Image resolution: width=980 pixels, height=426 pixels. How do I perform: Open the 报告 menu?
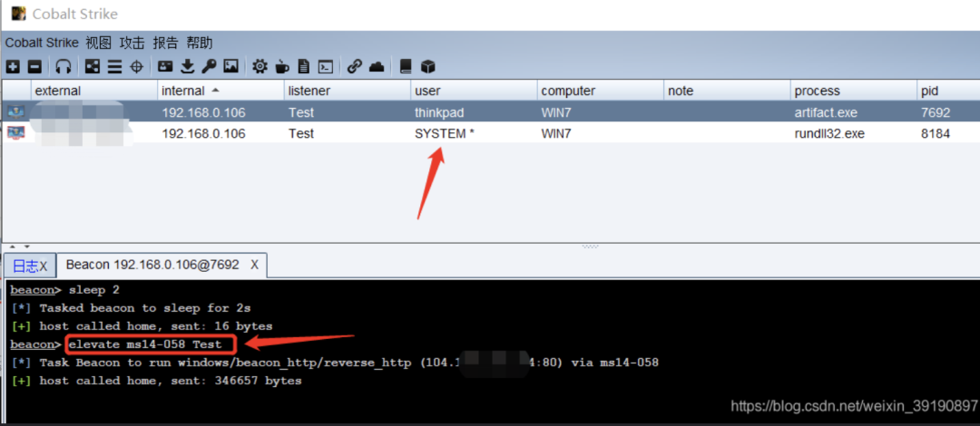166,44
